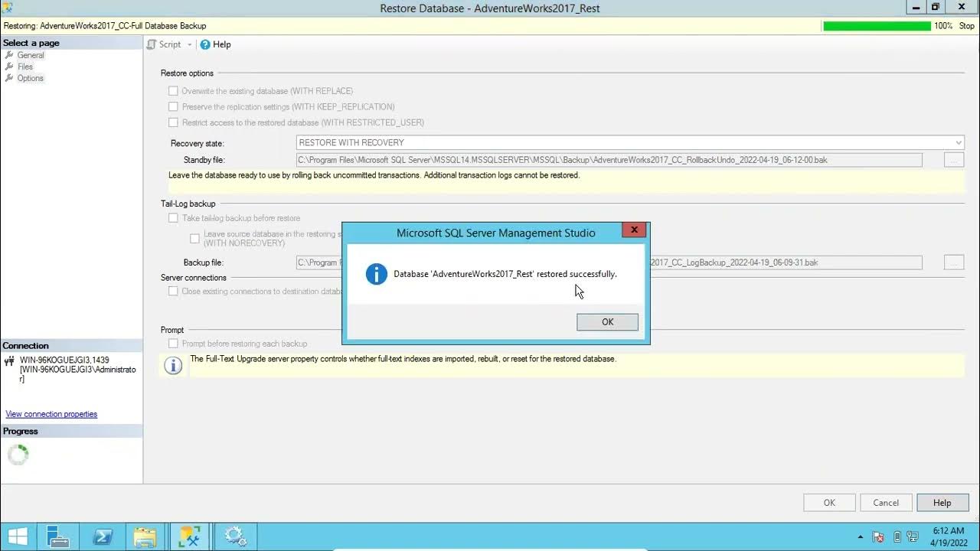This screenshot has height=551, width=980.
Task: Click Stop next to progress bar
Action: [x=967, y=26]
